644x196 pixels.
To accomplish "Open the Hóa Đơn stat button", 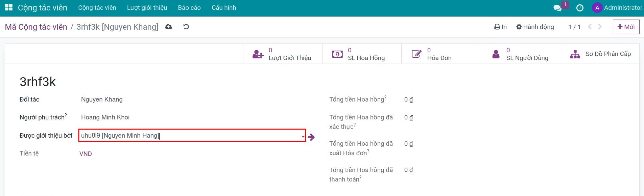I will pos(441,54).
